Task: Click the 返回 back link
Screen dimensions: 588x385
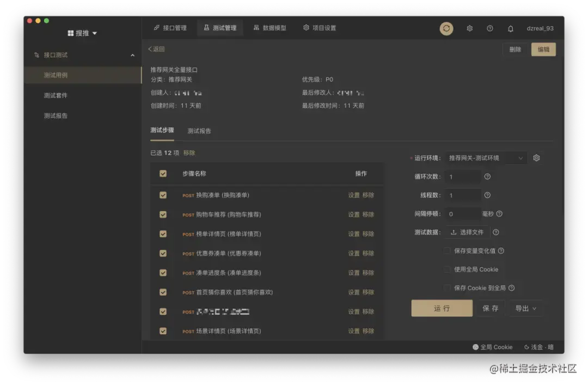Action: [x=156, y=49]
